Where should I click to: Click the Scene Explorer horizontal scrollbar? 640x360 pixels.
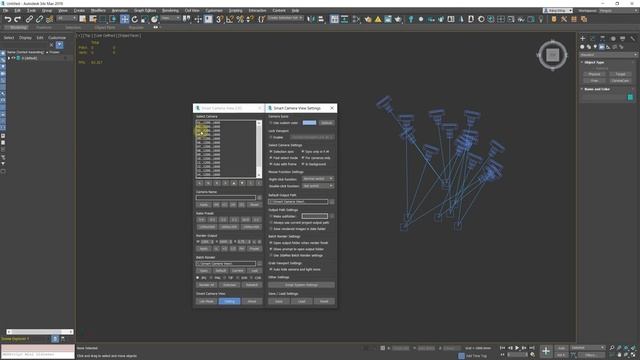(40, 332)
